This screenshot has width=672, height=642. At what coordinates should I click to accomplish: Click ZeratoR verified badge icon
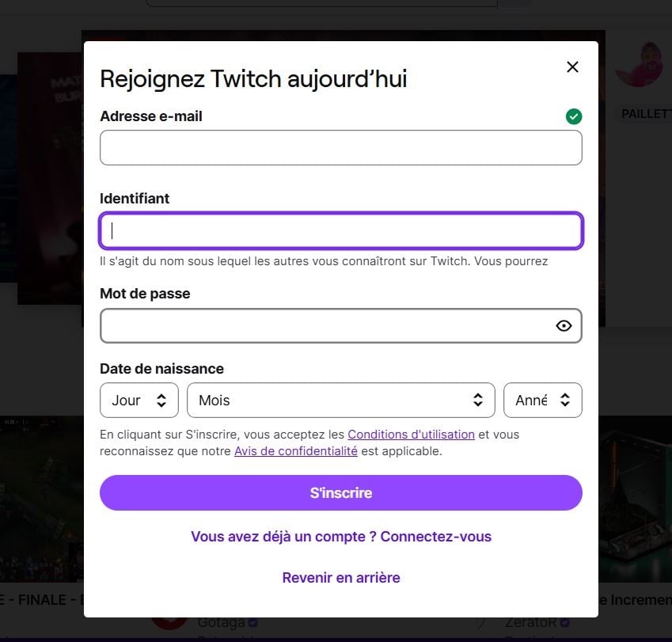click(x=564, y=622)
